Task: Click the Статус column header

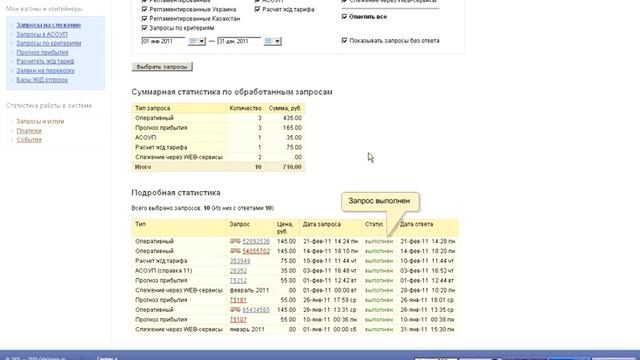Action: [x=374, y=224]
